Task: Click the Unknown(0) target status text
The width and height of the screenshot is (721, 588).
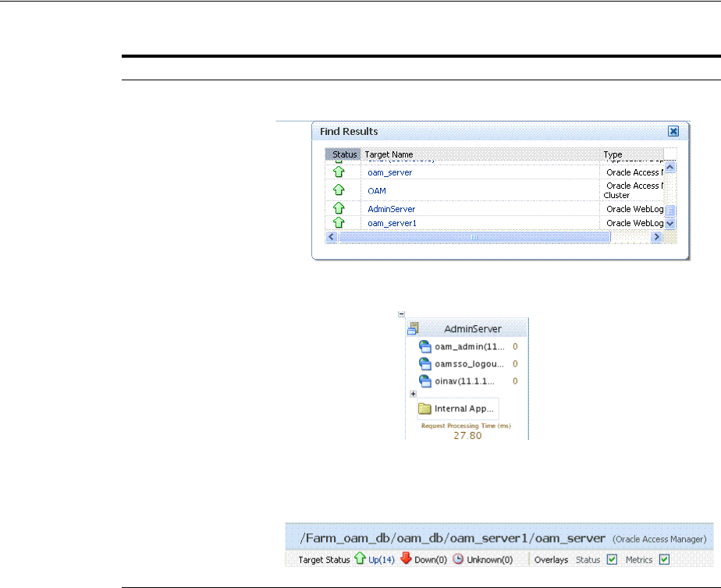Action: [x=490, y=560]
